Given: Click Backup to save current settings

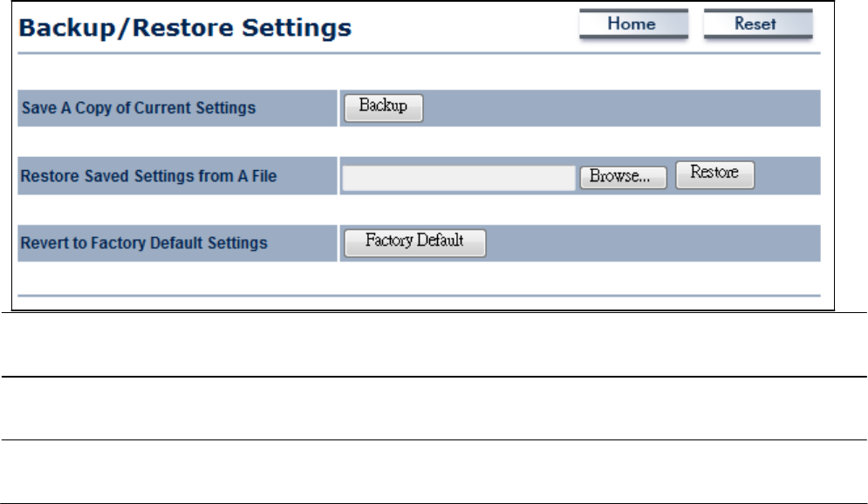Looking at the screenshot, I should coord(384,107).
